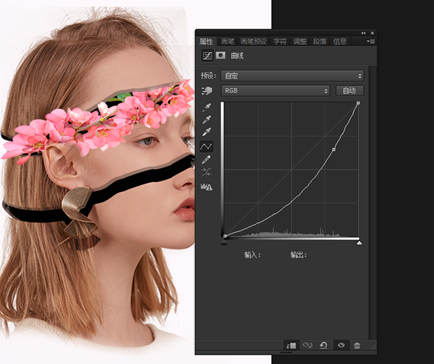
Task: Click the 输出 output value label
Action: [x=298, y=255]
